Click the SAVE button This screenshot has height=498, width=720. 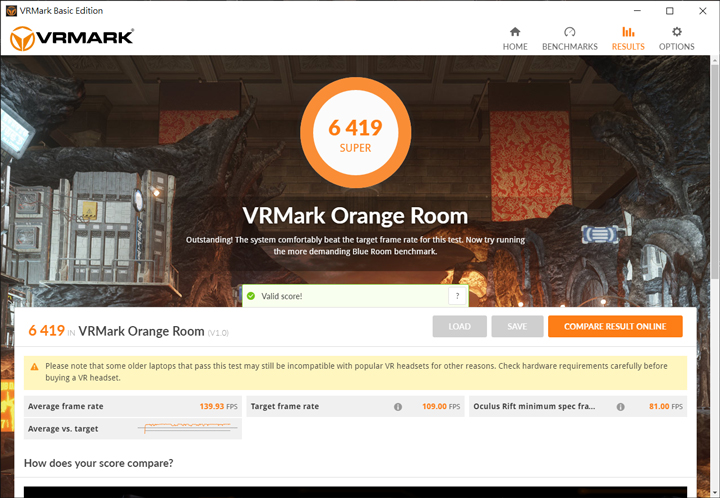coord(517,326)
